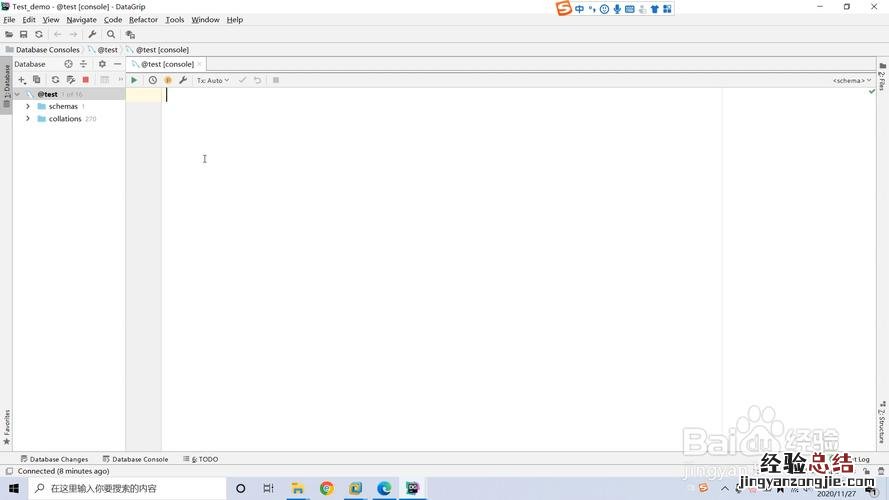This screenshot has width=889, height=500.
Task: Open the Tx: Auto transaction mode dropdown
Action: pos(212,80)
